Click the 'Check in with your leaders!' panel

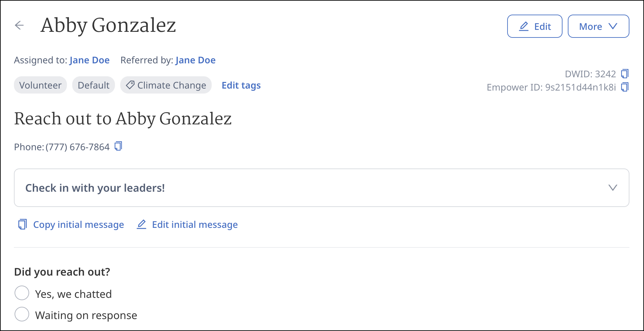(x=298, y=188)
